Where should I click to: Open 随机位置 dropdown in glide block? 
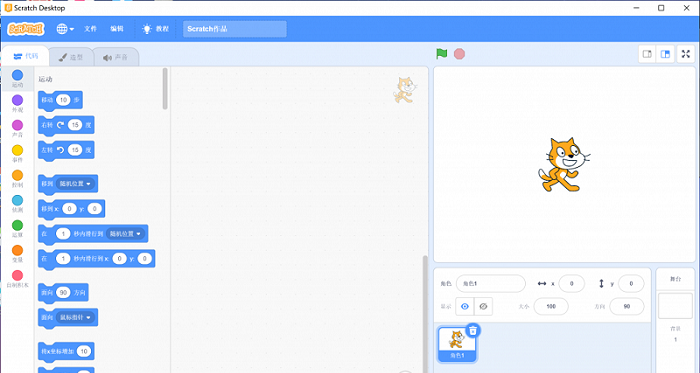[125, 234]
